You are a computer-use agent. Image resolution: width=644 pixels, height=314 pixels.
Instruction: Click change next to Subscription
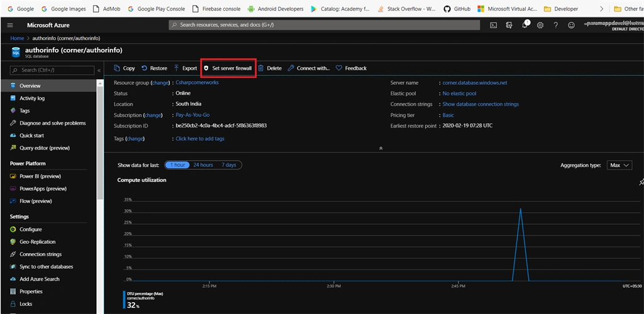pos(153,115)
